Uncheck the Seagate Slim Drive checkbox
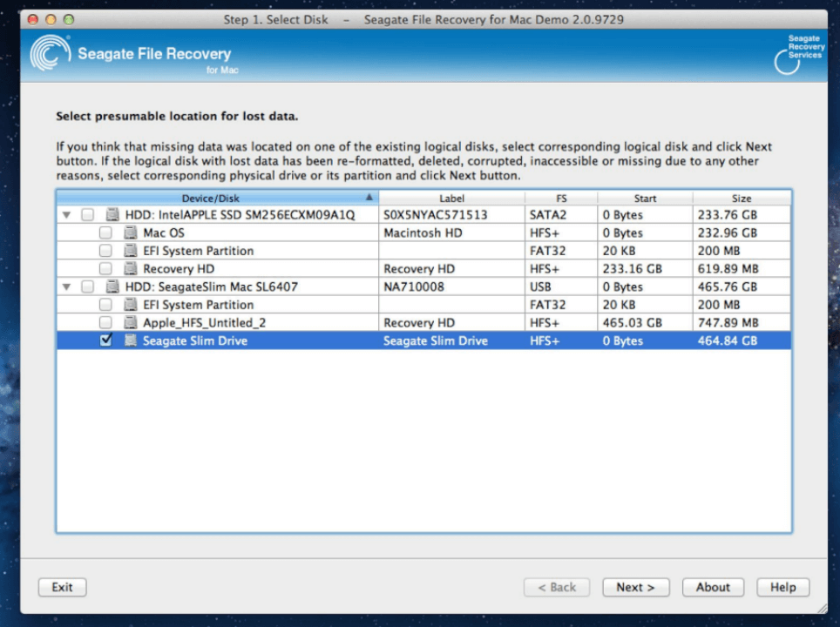This screenshot has height=627, width=840. pyautogui.click(x=105, y=341)
